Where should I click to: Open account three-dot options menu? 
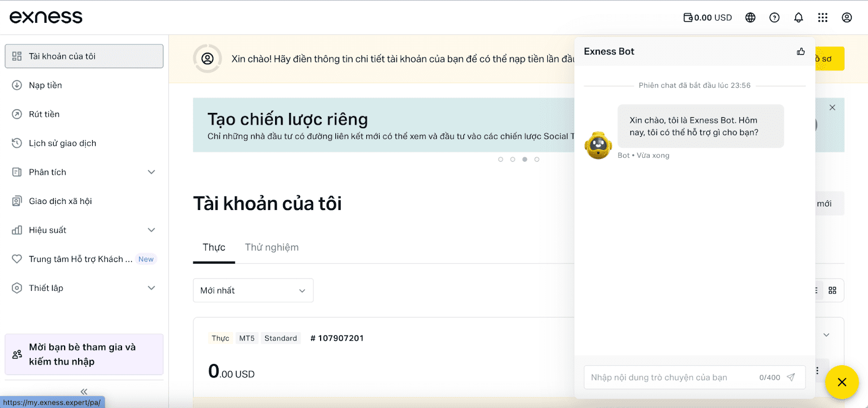(x=817, y=371)
